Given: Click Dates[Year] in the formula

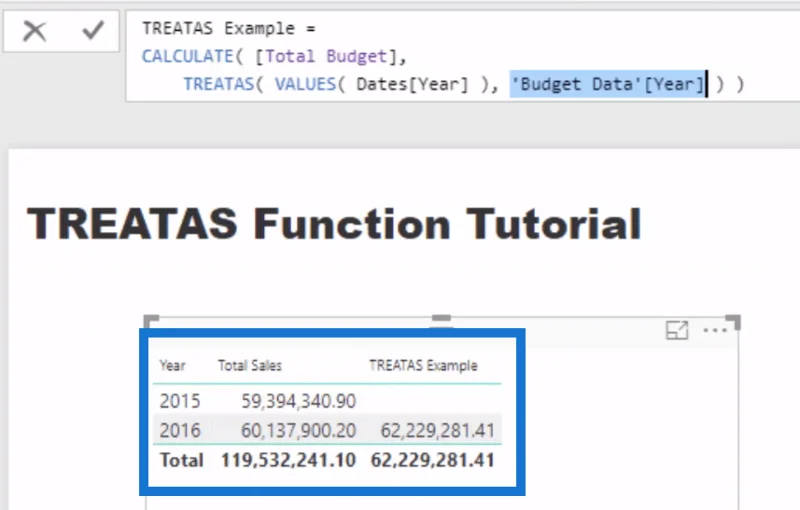Looking at the screenshot, I should (412, 84).
